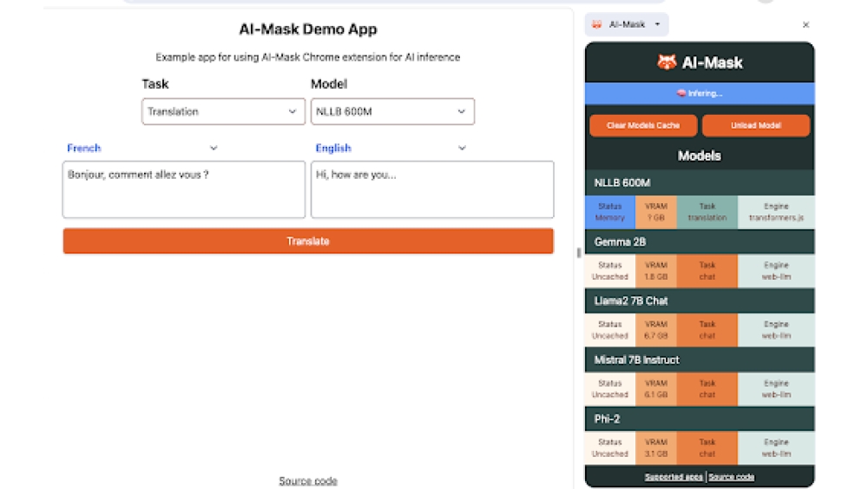Click the Models section heading
Screen dimensions: 868x489
(x=700, y=155)
